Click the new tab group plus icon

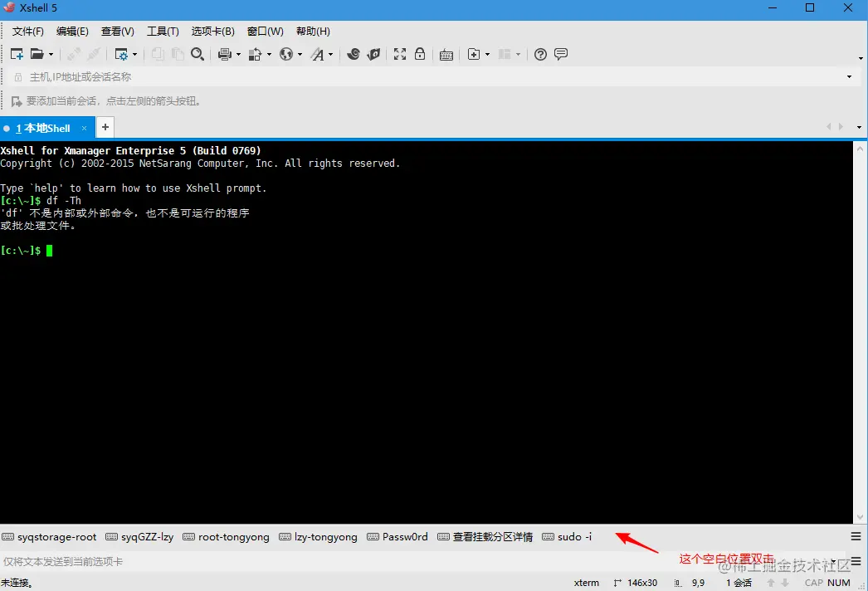(x=474, y=54)
